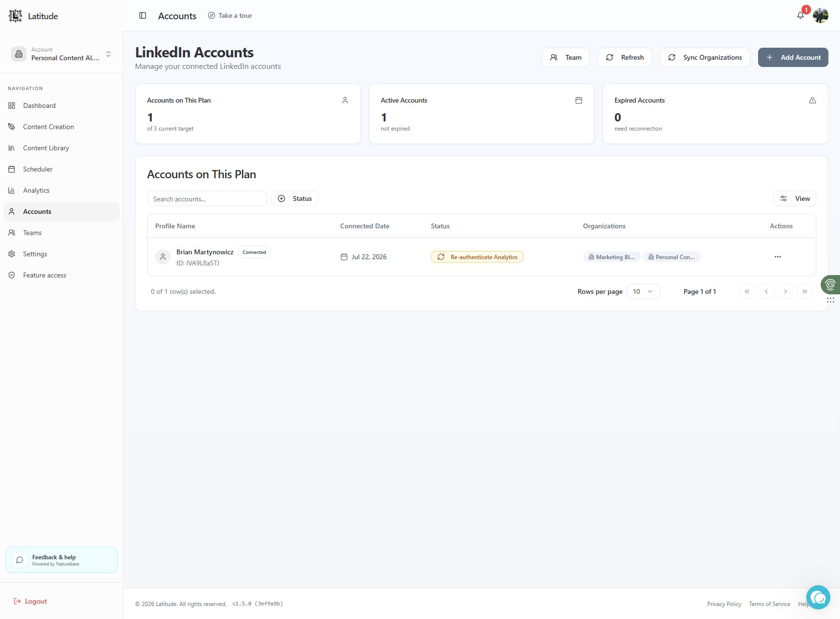This screenshot has width=840, height=619.
Task: Go to next page arrow
Action: tap(786, 291)
